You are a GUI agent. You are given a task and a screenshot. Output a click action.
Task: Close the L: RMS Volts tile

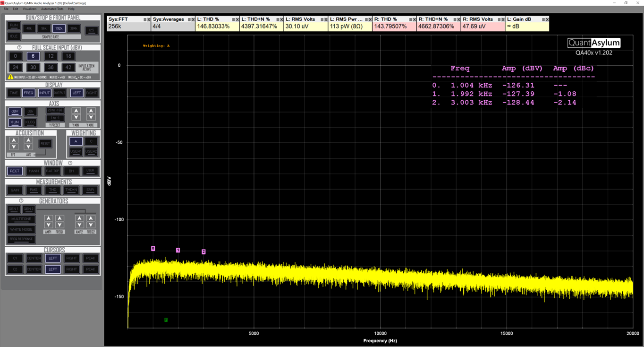click(325, 20)
